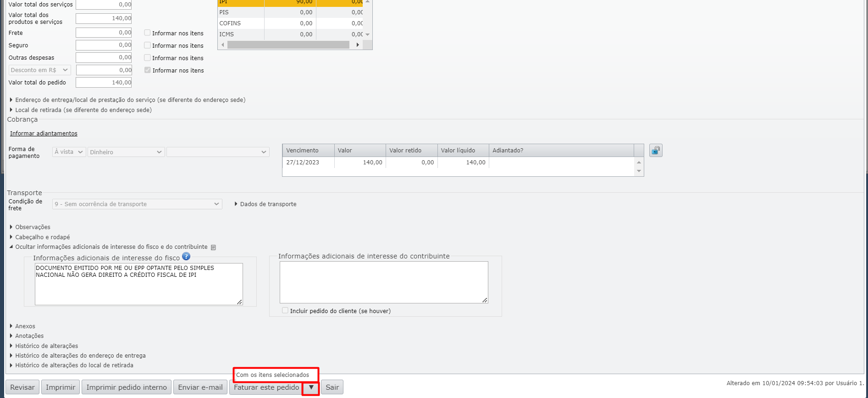This screenshot has height=398, width=868.
Task: Open the 'Dinheiro' payment method dropdown
Action: (126, 152)
